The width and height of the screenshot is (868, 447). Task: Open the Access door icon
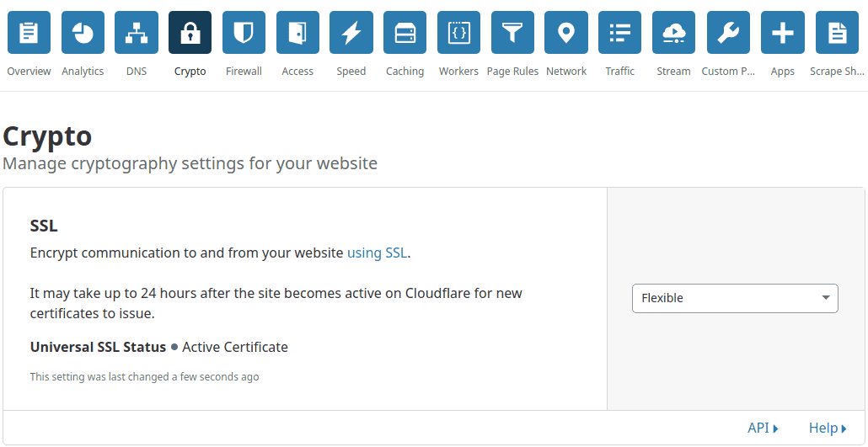[297, 33]
